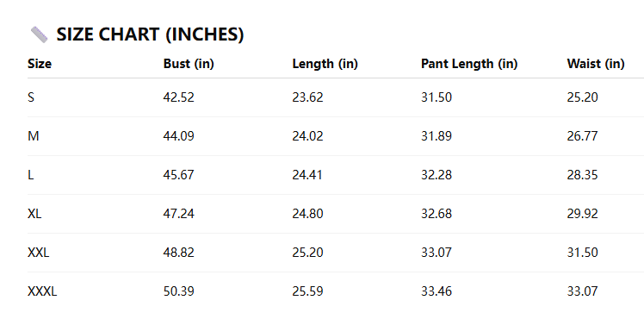Click waist value 29.92 for size XL
The image size is (644, 319).
pyautogui.click(x=582, y=214)
